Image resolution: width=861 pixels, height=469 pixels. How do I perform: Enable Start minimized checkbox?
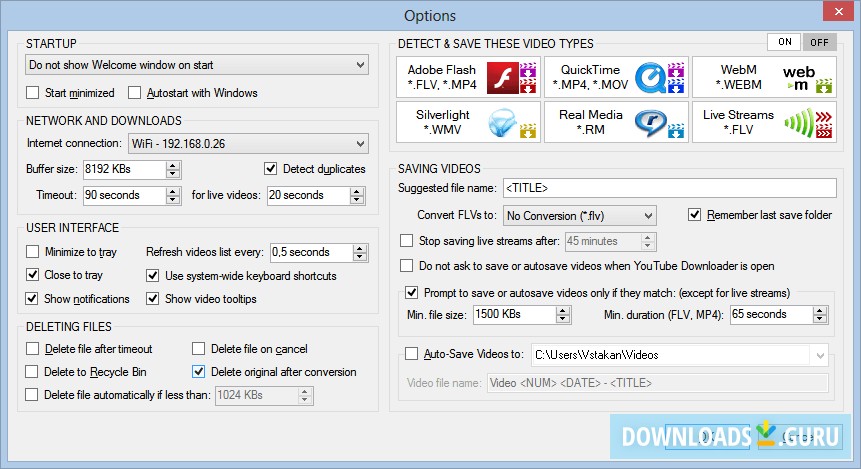click(32, 93)
